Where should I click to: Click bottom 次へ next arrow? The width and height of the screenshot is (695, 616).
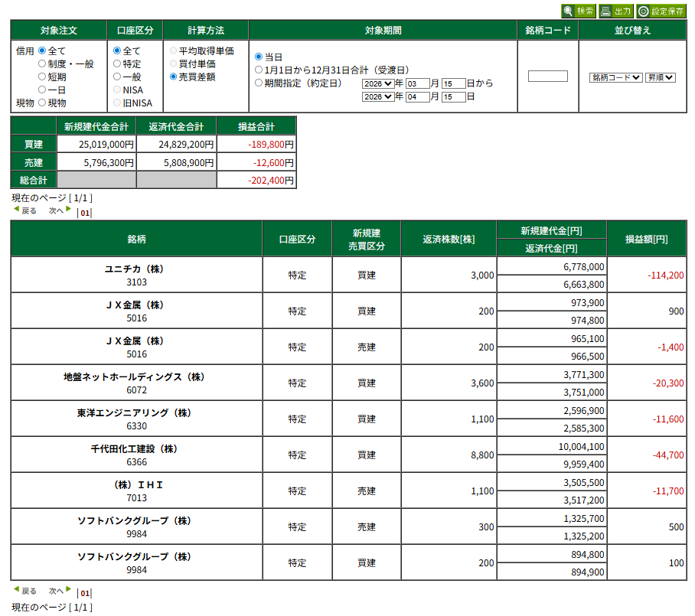[x=60, y=592]
